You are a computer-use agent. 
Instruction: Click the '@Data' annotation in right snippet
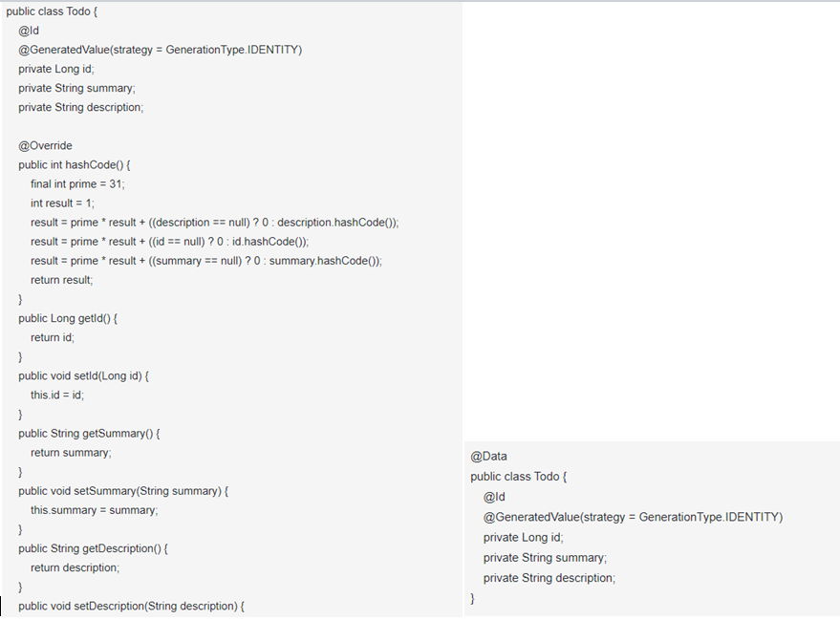point(488,457)
